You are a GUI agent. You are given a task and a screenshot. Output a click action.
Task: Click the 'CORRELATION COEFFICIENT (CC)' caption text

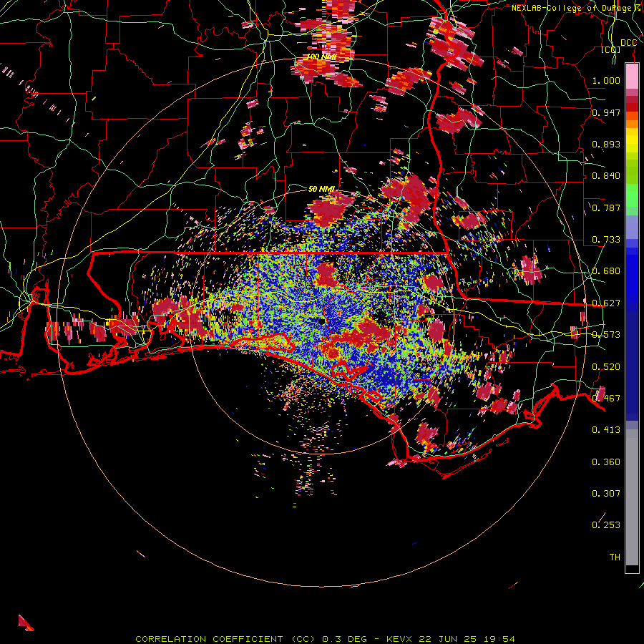(225, 639)
